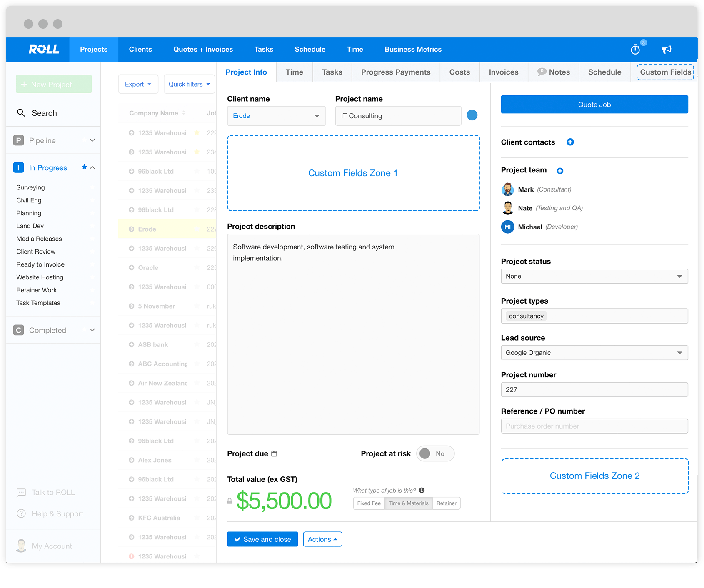Screen dimensions: 704x588
Task: Click Mark's avatar in Project team
Action: (507, 189)
